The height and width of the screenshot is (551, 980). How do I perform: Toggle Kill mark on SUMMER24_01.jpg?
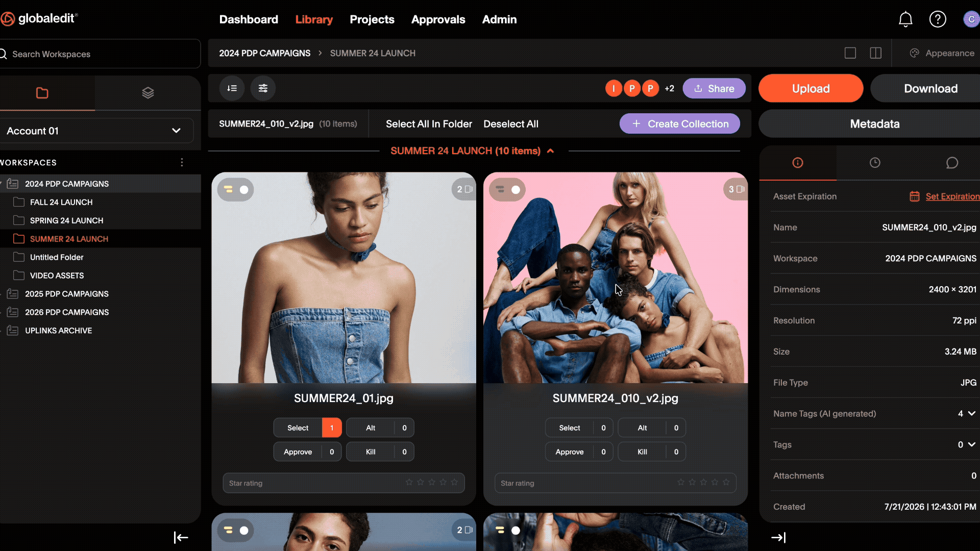[x=380, y=452]
